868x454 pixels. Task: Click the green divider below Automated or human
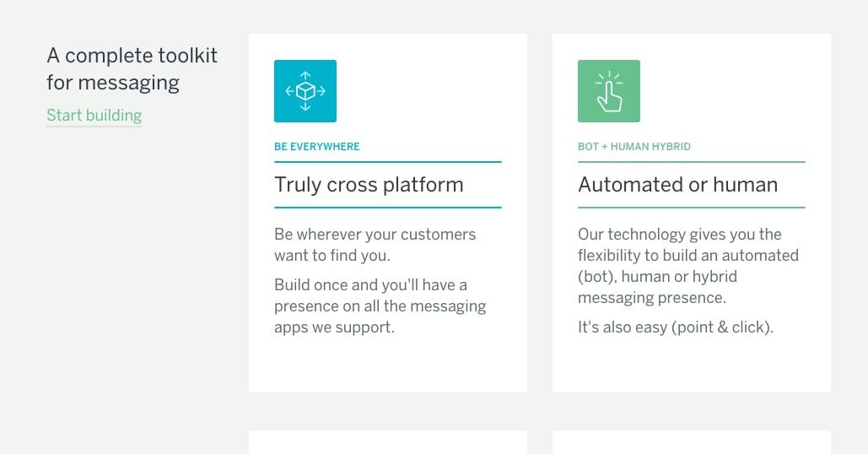point(692,208)
